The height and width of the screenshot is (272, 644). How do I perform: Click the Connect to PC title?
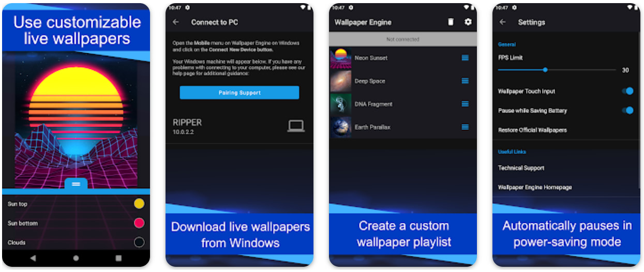click(215, 22)
